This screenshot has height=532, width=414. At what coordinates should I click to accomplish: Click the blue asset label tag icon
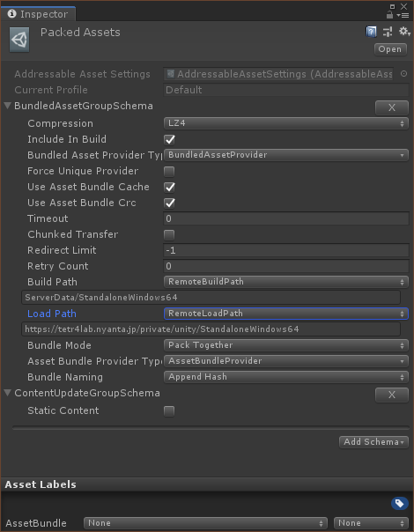(399, 503)
